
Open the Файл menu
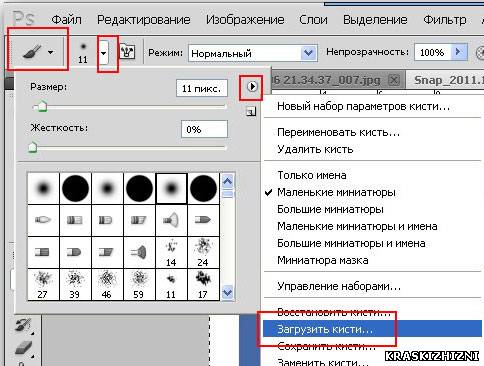66,20
